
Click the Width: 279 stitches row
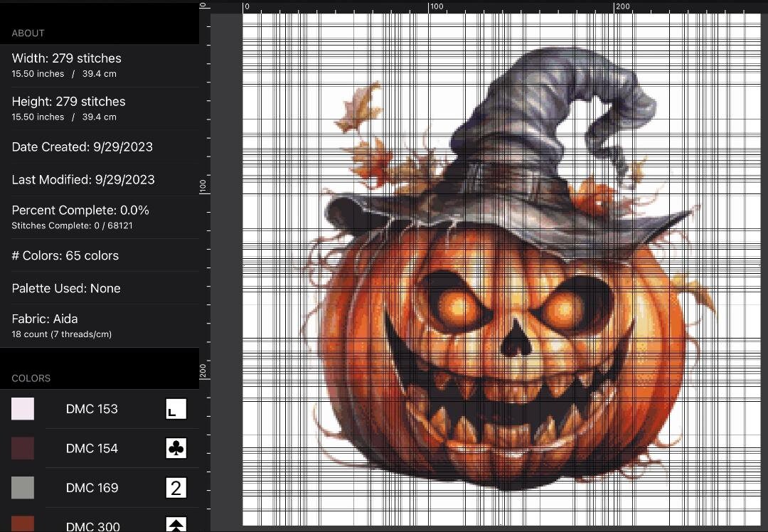pyautogui.click(x=100, y=65)
